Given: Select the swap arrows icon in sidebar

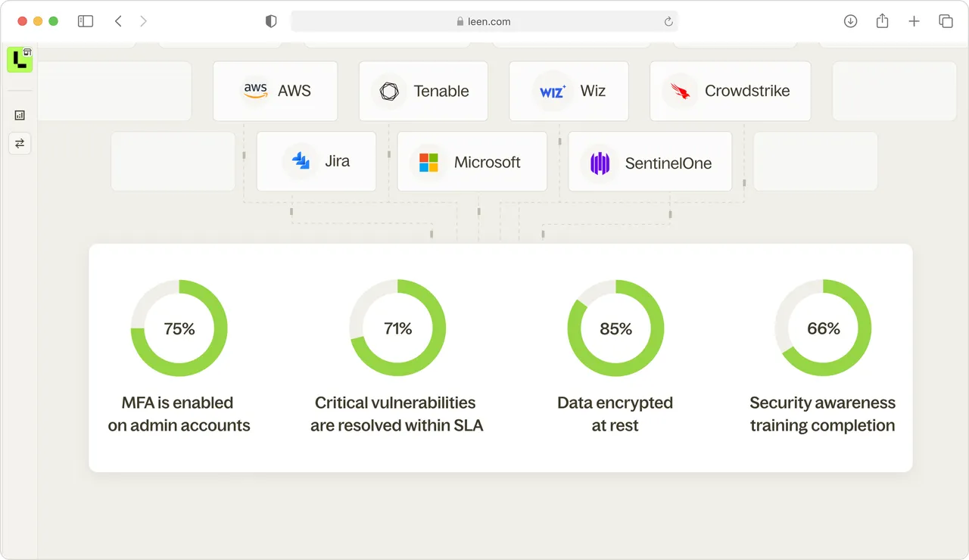Looking at the screenshot, I should (20, 143).
